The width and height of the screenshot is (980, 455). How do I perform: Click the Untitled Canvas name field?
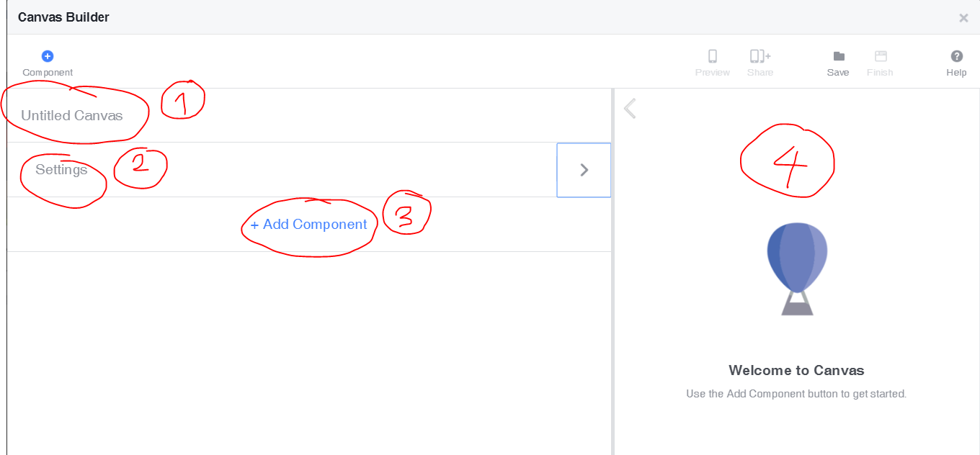click(x=72, y=115)
